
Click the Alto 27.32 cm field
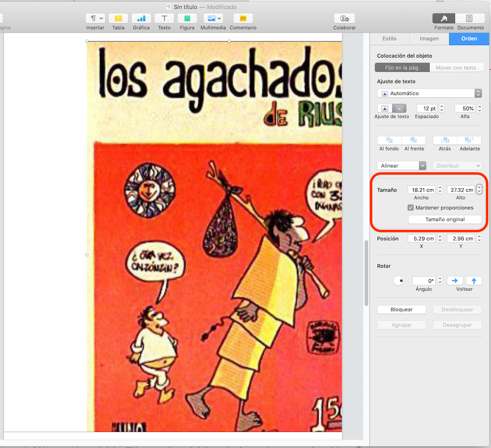click(x=461, y=190)
